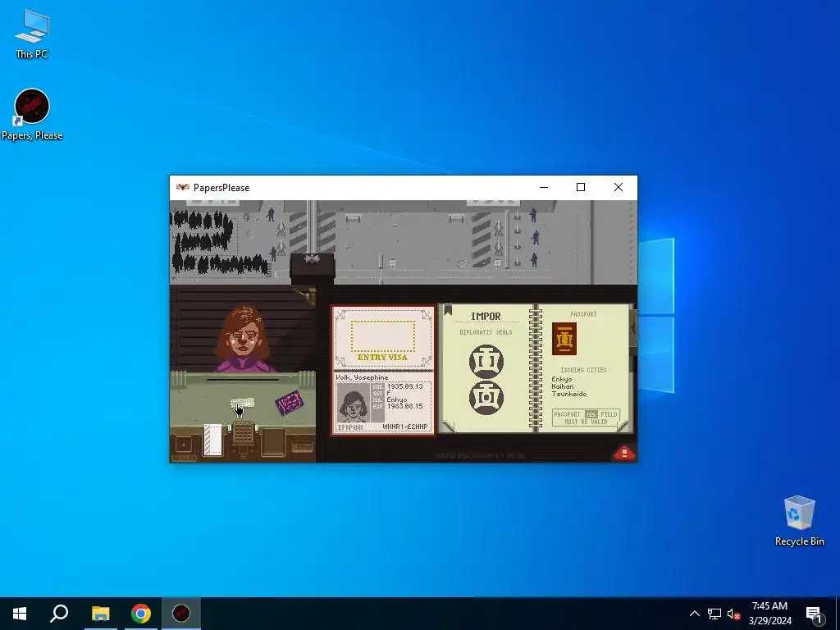Select the name 'Volk, Yosephine' on passport
This screenshot has width=840, height=630.
pyautogui.click(x=362, y=377)
